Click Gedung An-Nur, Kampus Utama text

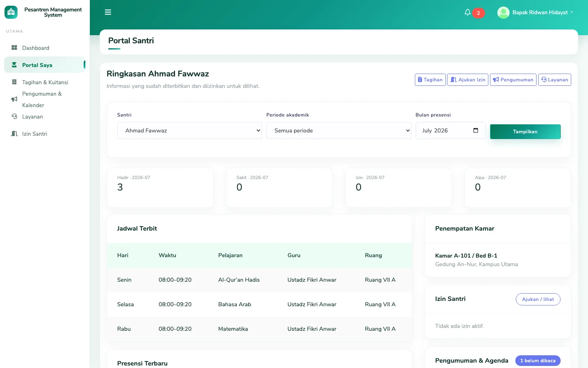[x=477, y=264]
